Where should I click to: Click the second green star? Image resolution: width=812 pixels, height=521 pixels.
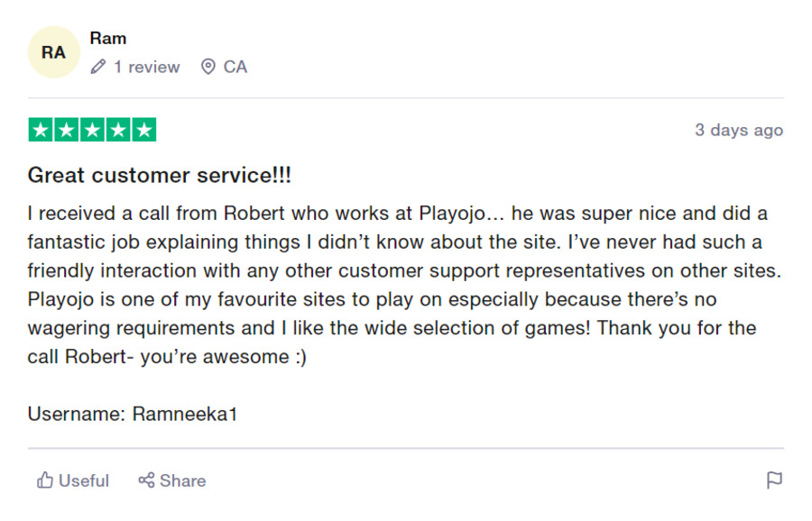click(x=67, y=130)
